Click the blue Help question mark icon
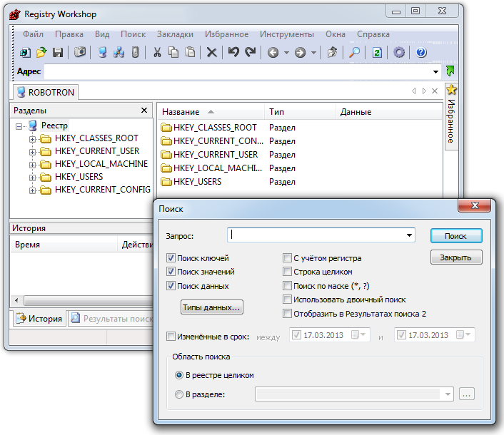 [x=421, y=52]
